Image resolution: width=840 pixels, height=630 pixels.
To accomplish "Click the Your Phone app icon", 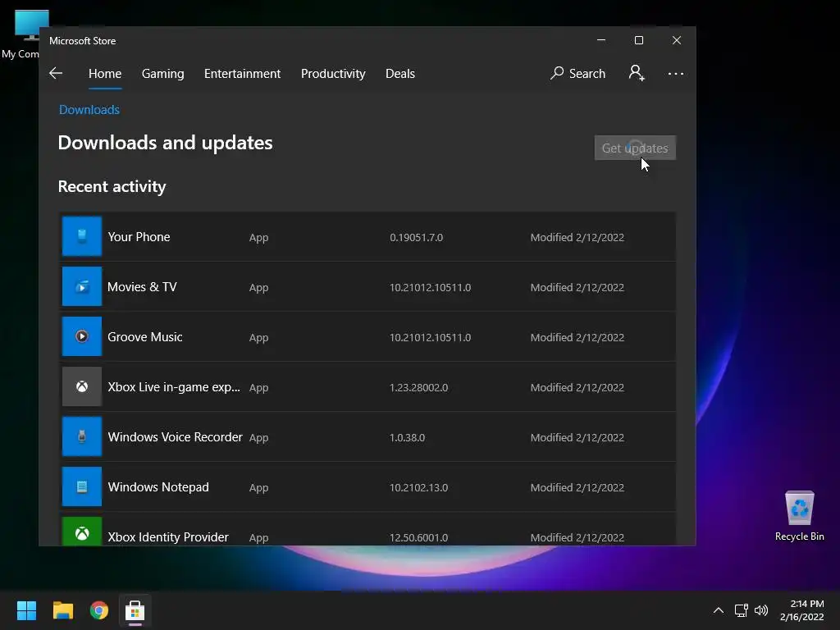I will coord(82,236).
